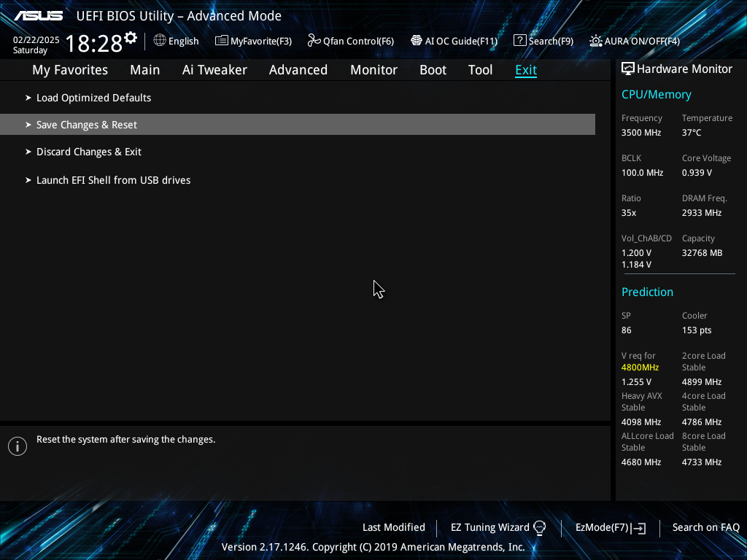Click the 1.200 V Vol_ChAB/CD value

(x=636, y=253)
